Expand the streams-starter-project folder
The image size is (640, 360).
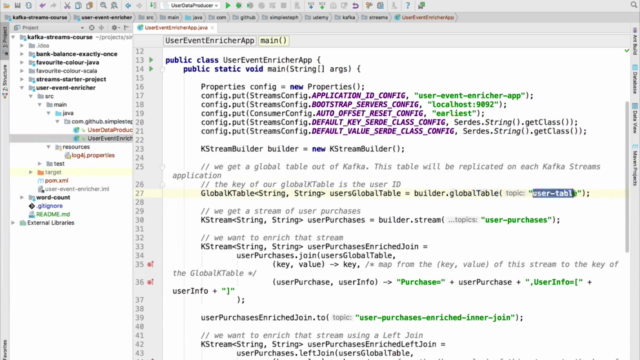(x=22, y=79)
